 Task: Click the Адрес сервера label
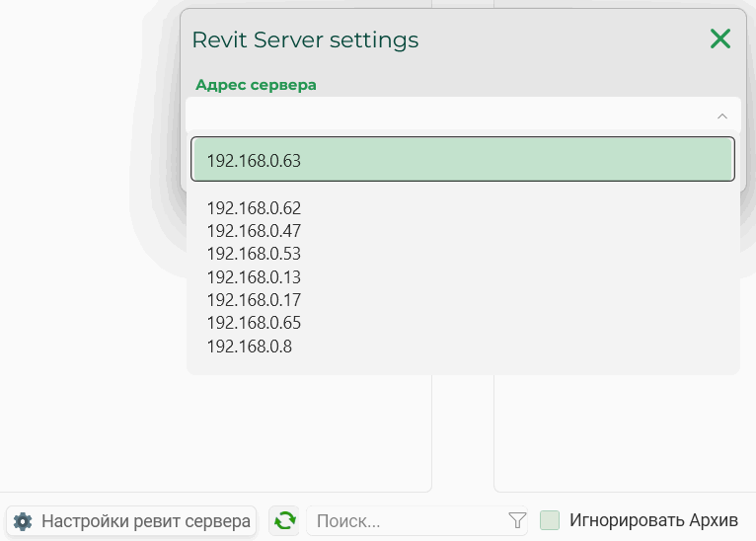256,85
